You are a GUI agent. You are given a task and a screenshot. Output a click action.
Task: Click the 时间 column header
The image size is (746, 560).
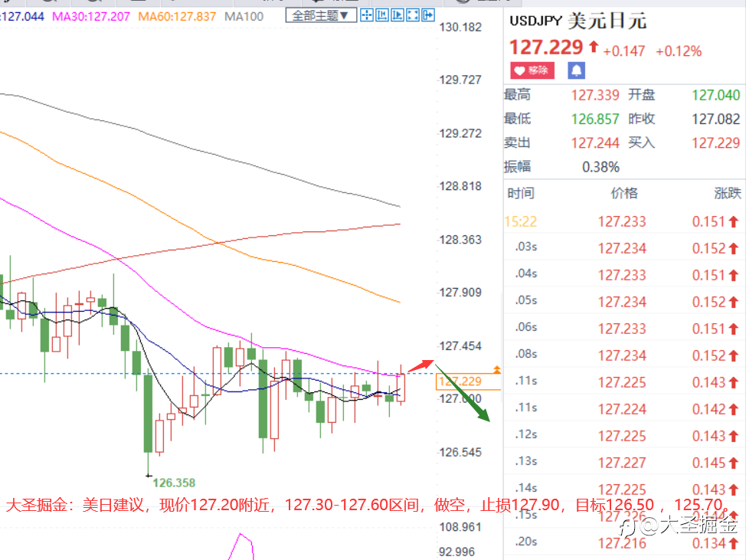521,193
